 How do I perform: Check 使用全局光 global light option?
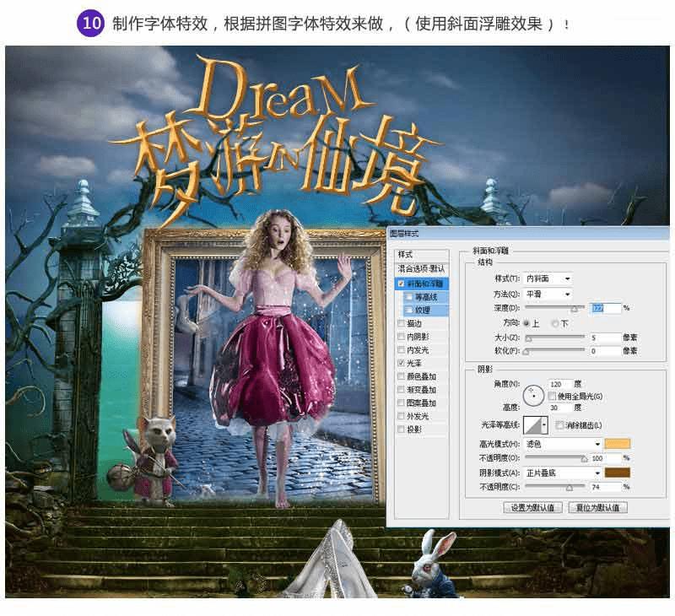coord(552,396)
